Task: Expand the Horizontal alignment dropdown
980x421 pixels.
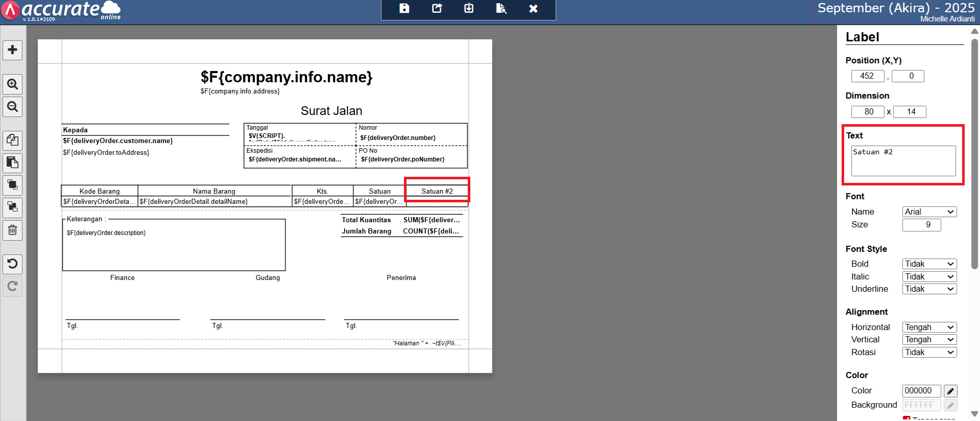Action: (x=929, y=327)
